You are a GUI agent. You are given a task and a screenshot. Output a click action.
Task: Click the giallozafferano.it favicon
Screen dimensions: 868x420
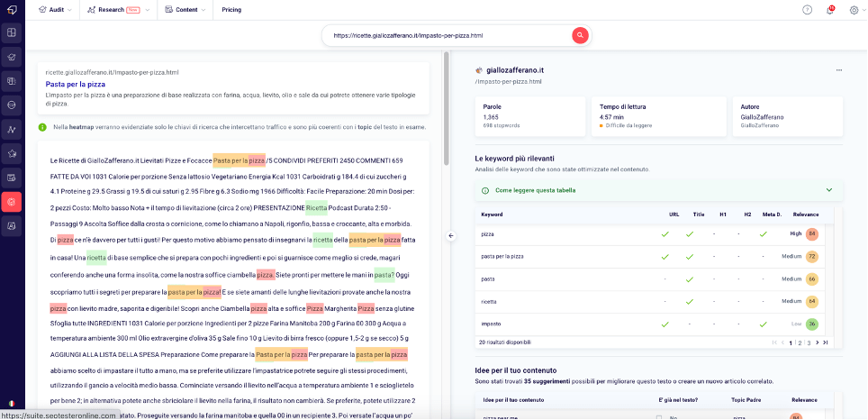click(479, 70)
